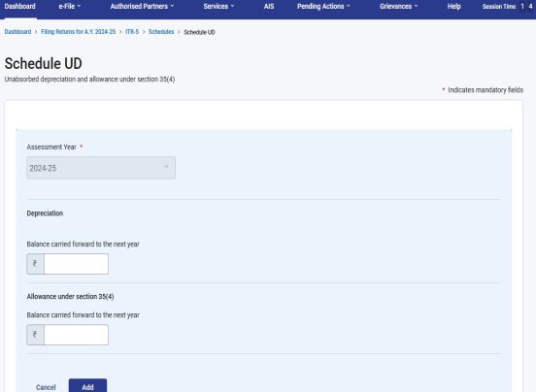Open the Dashboard tab in navigation bar
The width and height of the screenshot is (536, 392).
coord(19,6)
